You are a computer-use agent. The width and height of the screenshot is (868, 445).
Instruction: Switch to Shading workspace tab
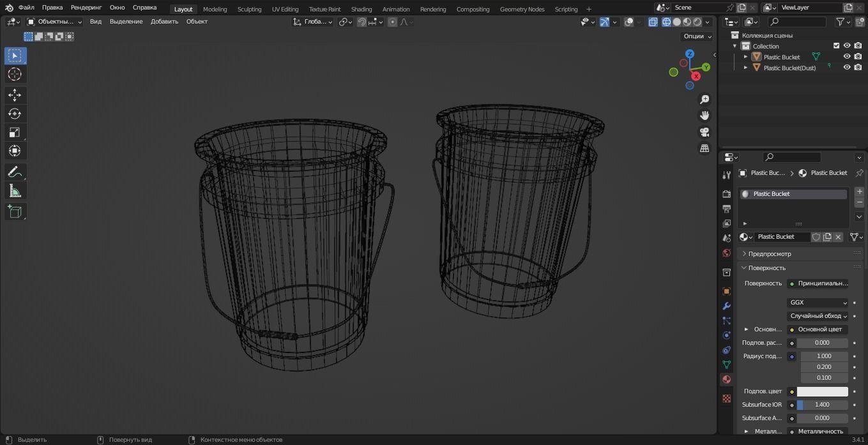click(362, 9)
